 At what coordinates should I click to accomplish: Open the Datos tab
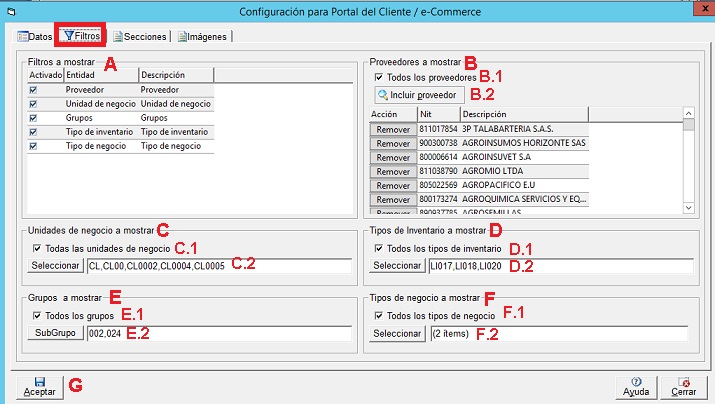point(33,36)
